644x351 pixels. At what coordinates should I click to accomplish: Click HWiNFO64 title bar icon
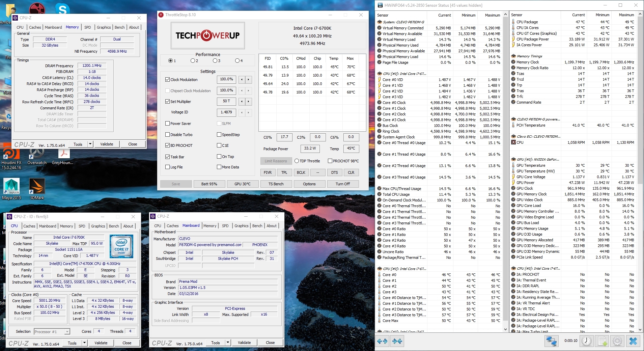pos(380,5)
